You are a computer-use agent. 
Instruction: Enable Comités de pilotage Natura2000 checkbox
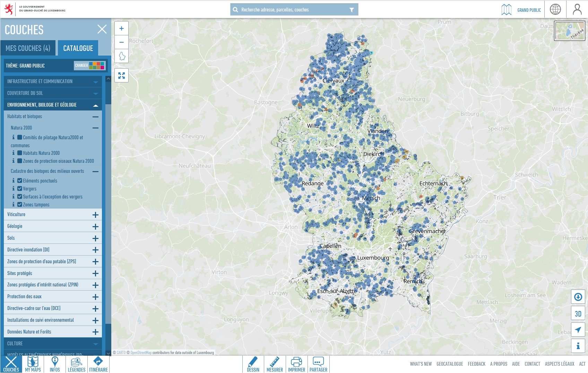[x=20, y=137]
